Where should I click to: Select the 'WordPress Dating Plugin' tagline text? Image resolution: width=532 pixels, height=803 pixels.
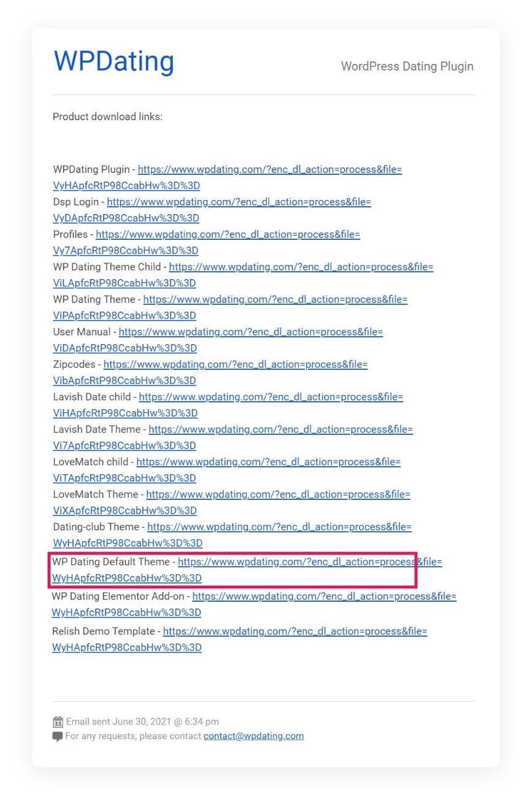[x=407, y=66]
